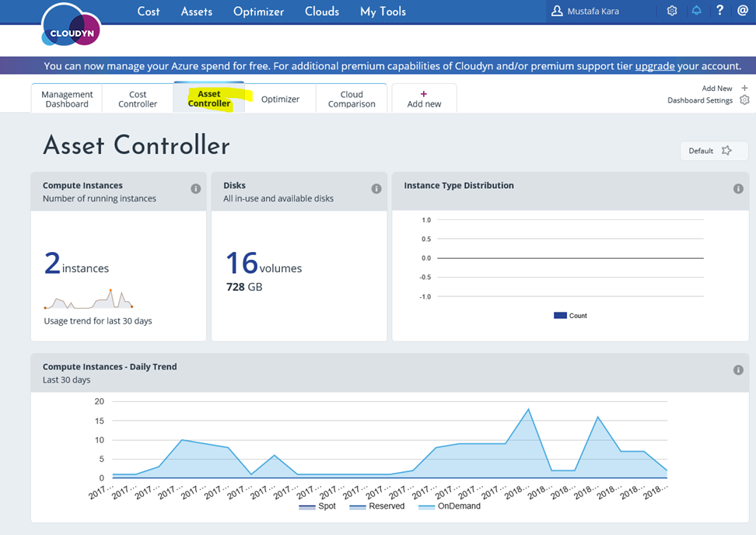Viewport: 756px width, 535px height.
Task: Open help via the question mark icon
Action: 720,10
